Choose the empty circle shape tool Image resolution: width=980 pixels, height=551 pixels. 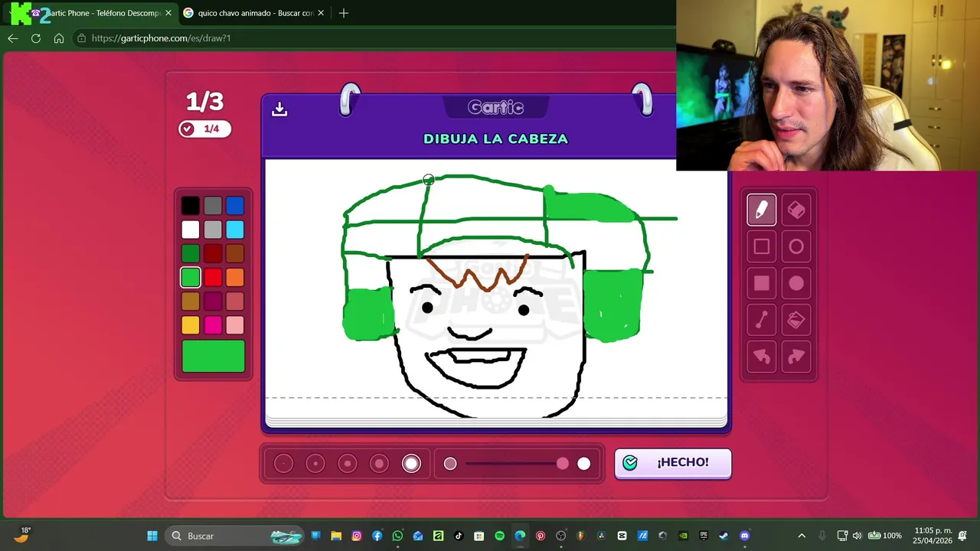click(796, 246)
